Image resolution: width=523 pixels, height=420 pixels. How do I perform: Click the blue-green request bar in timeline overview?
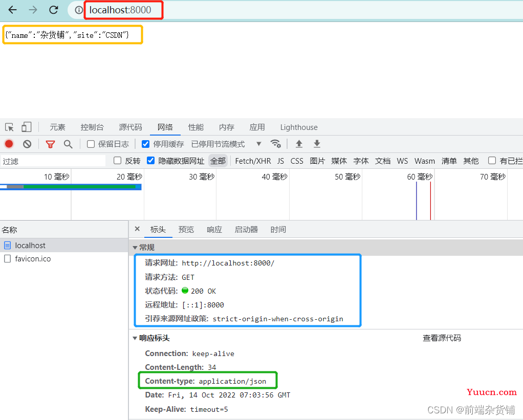[x=71, y=187]
